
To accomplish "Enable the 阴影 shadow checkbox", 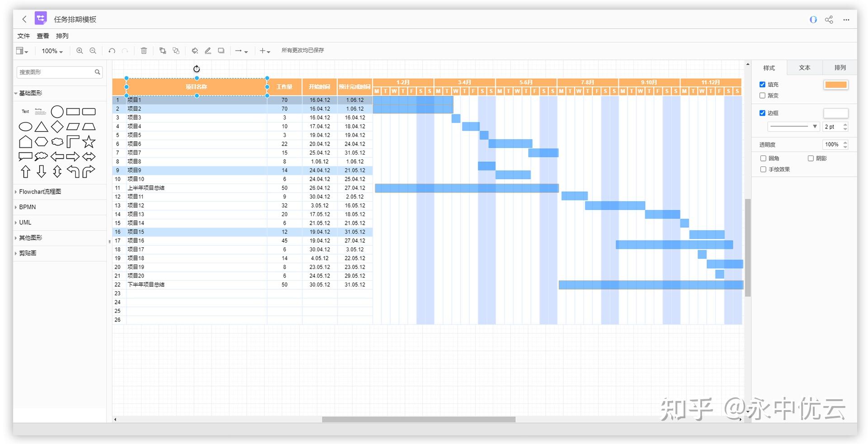I will 811,158.
